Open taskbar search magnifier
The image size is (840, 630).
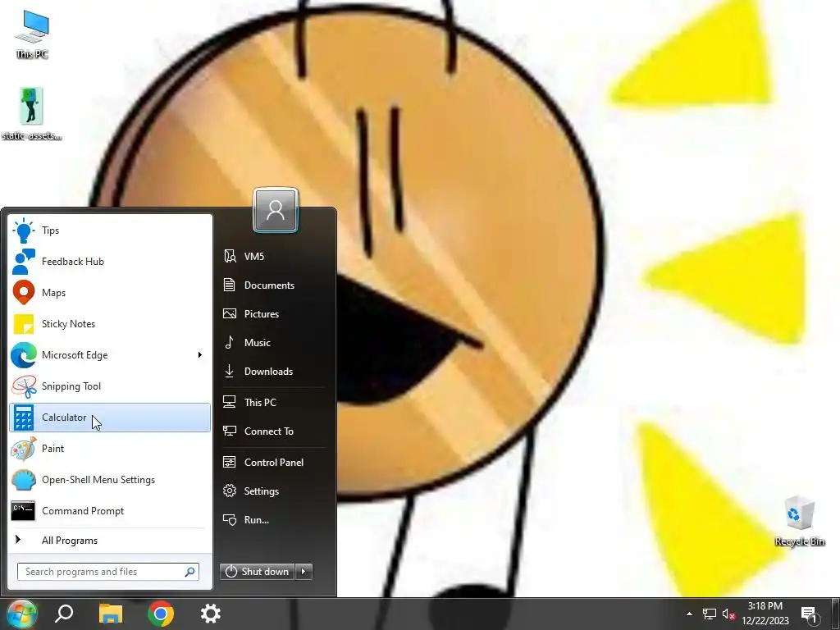click(64, 614)
